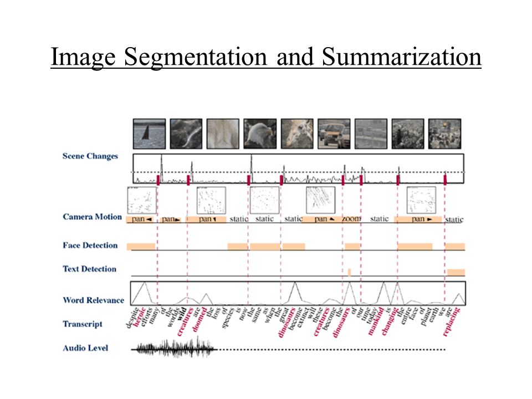Click the Face Detection bar below 'pan ◄'
This screenshot has height=399, width=532.
click(141, 247)
